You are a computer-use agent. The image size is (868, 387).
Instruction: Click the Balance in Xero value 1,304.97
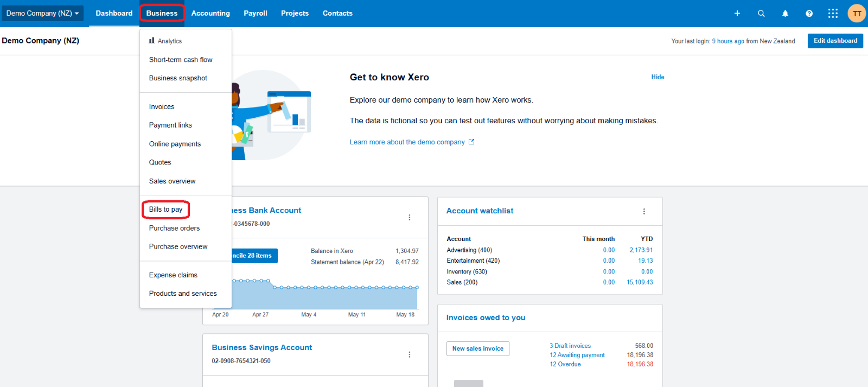pyautogui.click(x=407, y=251)
